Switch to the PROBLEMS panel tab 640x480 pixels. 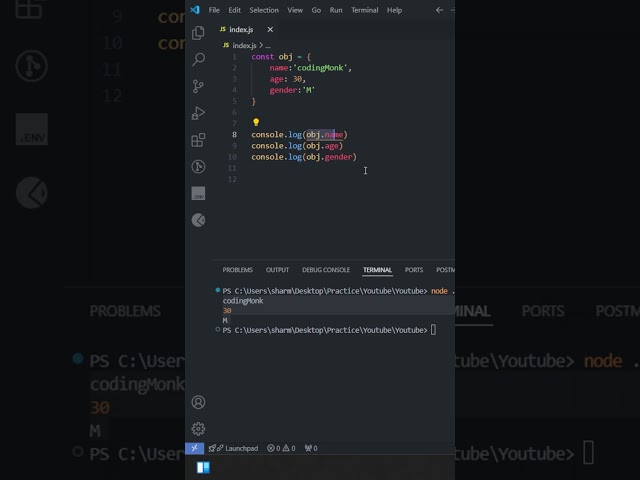(238, 270)
